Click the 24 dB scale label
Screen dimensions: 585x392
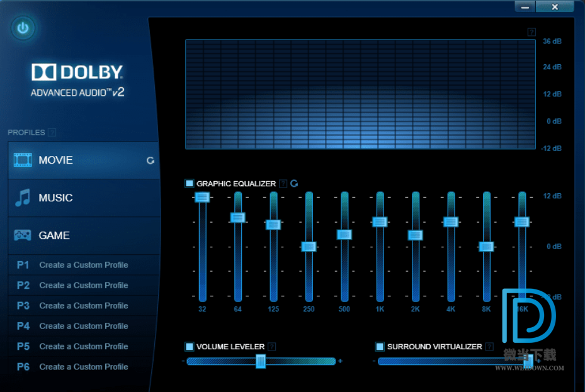pyautogui.click(x=552, y=67)
